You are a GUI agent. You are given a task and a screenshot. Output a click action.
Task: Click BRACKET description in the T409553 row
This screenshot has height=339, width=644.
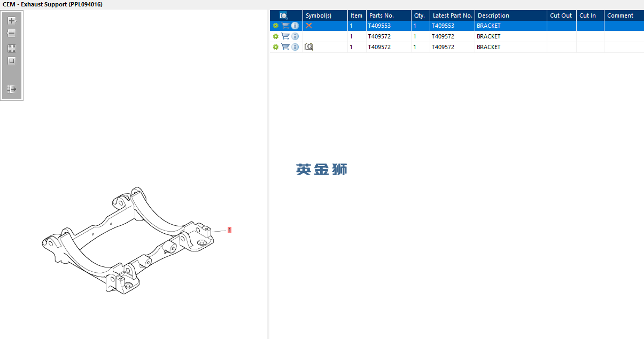pos(511,26)
